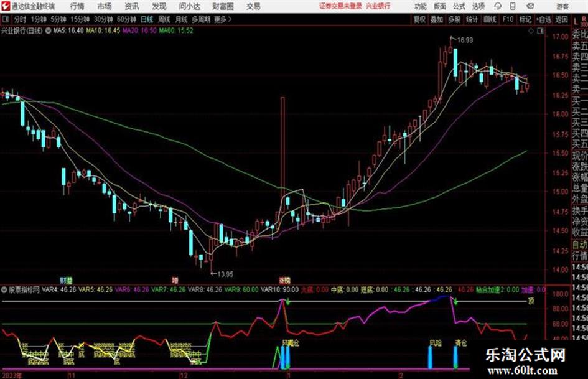The height and width of the screenshot is (379, 588).
Task: Click the Tongdaxin red logo icon
Action: point(6,6)
